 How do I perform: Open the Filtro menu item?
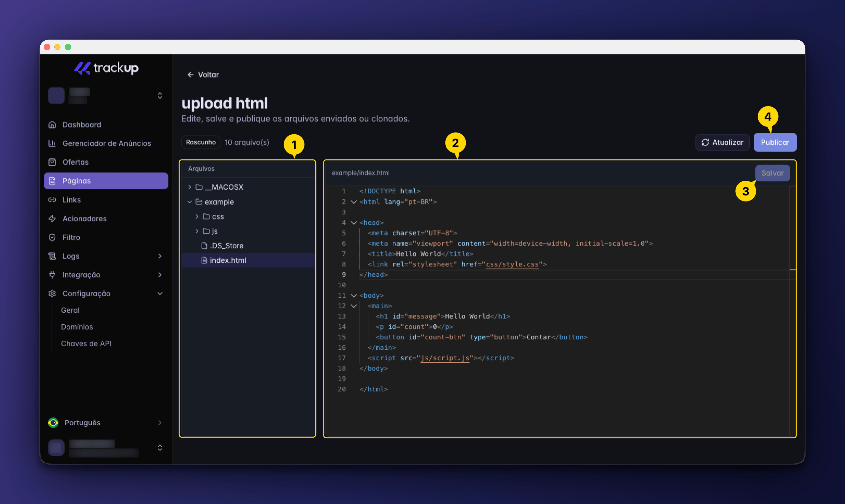[106, 237]
